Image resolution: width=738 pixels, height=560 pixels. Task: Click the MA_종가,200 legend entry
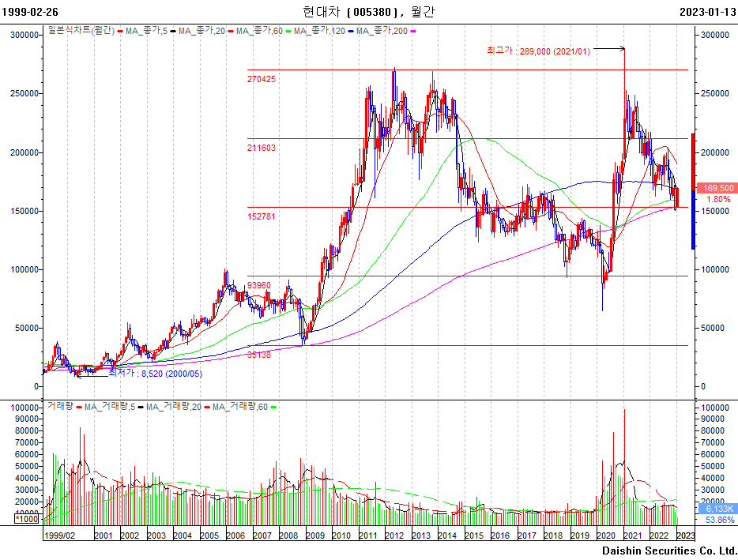[x=382, y=31]
